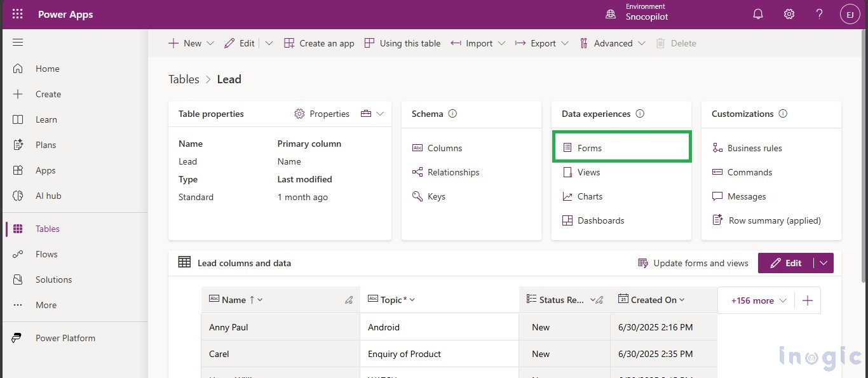868x378 pixels.
Task: Collapse the left navigation hamburger menu
Action: [18, 43]
